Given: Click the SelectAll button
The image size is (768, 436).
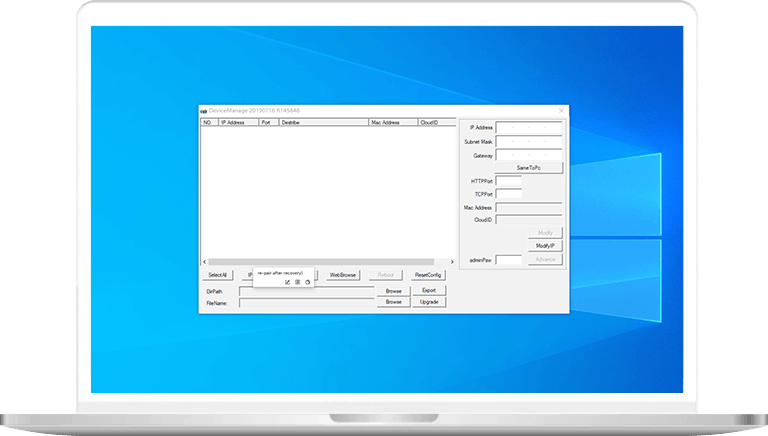Looking at the screenshot, I should pyautogui.click(x=217, y=275).
